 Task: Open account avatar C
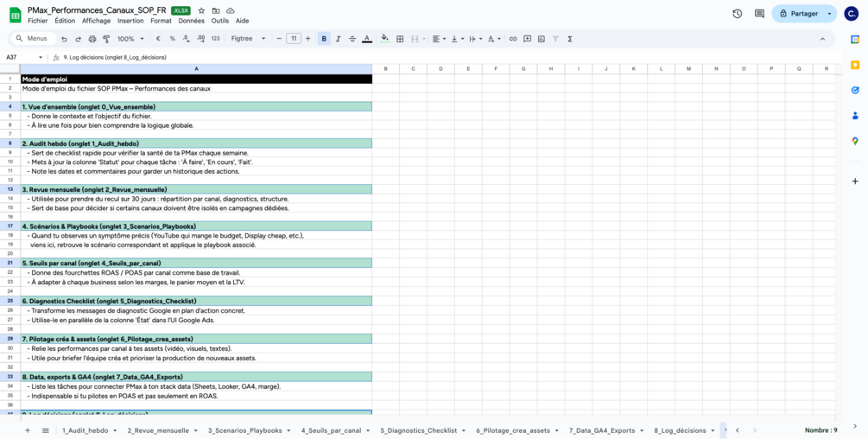click(852, 14)
